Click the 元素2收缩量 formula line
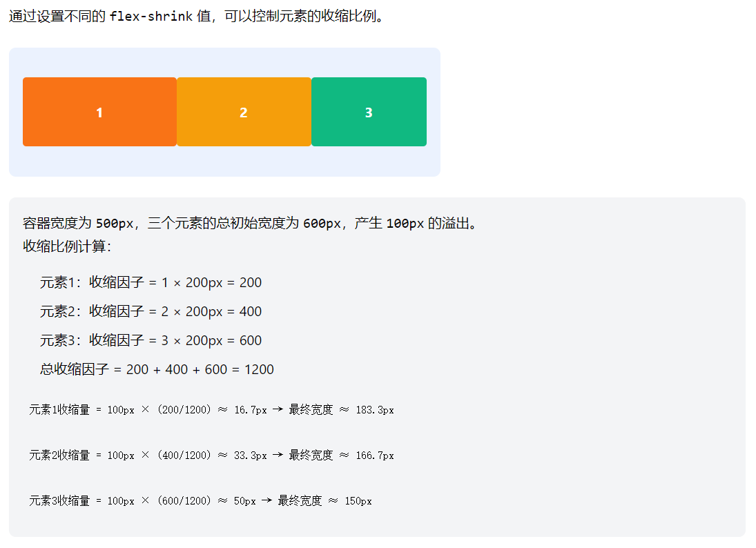 point(211,455)
